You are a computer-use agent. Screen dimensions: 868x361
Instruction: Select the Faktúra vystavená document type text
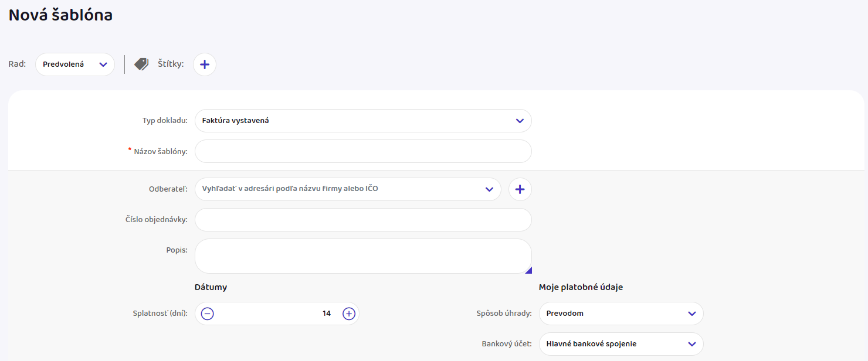(x=235, y=121)
